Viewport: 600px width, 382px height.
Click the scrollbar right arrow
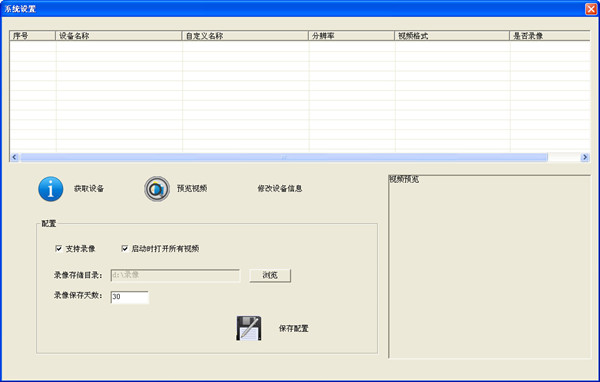[x=585, y=157]
